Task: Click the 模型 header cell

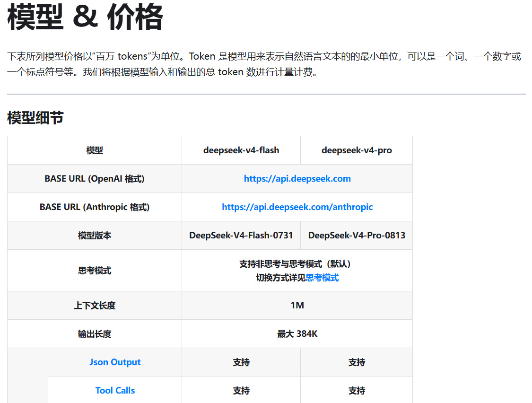Action: coord(95,150)
